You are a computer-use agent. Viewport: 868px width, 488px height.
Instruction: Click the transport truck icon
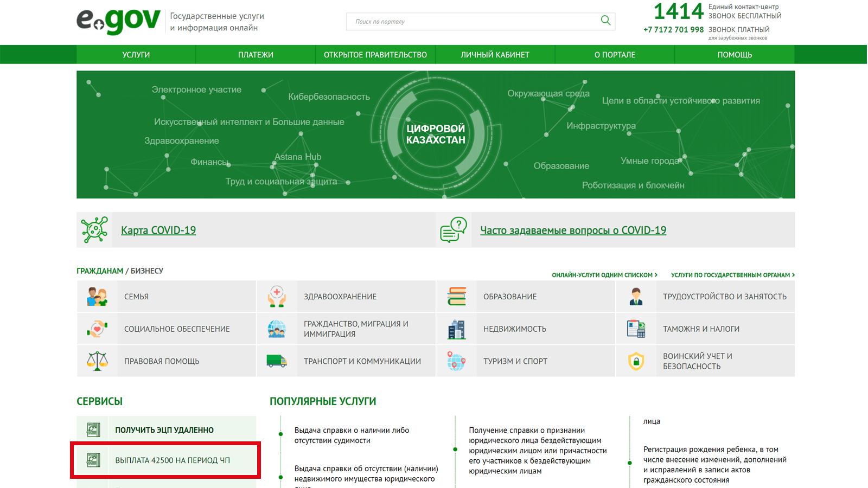click(x=277, y=361)
